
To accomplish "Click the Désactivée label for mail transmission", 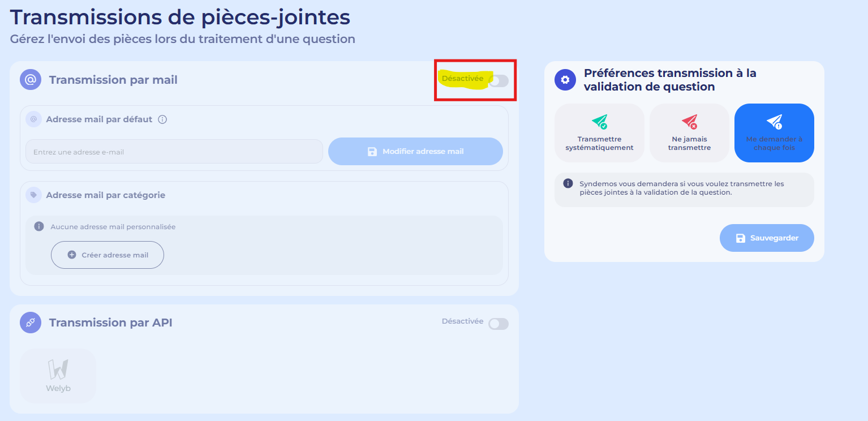I will point(462,79).
